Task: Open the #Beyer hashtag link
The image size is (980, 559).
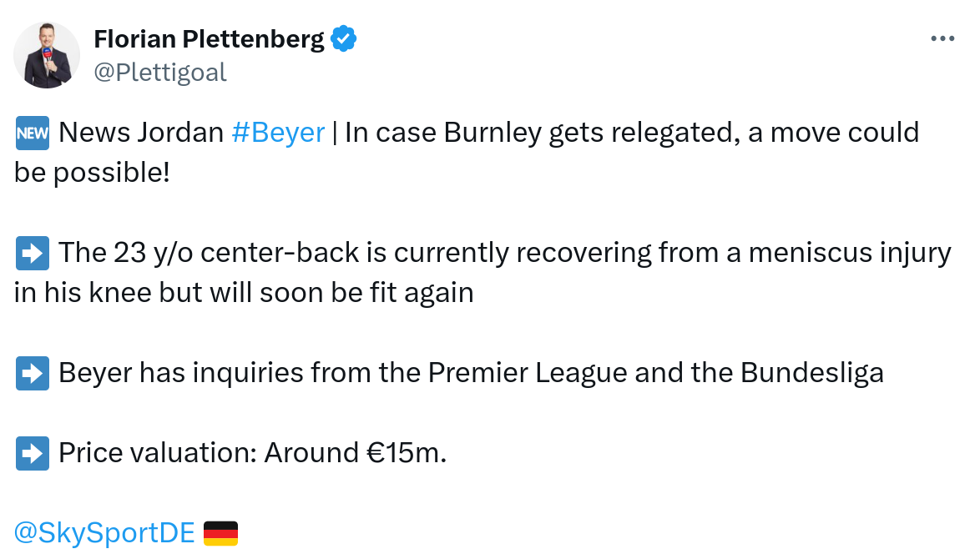Action: (x=277, y=133)
